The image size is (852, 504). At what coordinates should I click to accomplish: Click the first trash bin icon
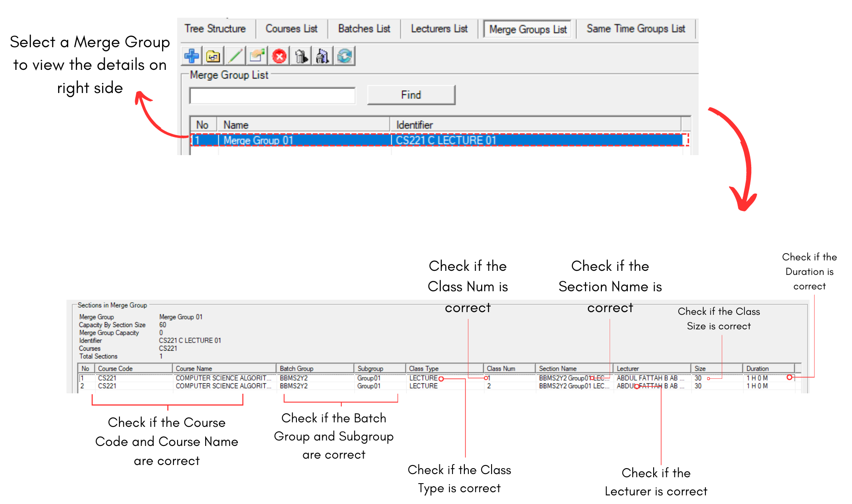pyautogui.click(x=301, y=56)
